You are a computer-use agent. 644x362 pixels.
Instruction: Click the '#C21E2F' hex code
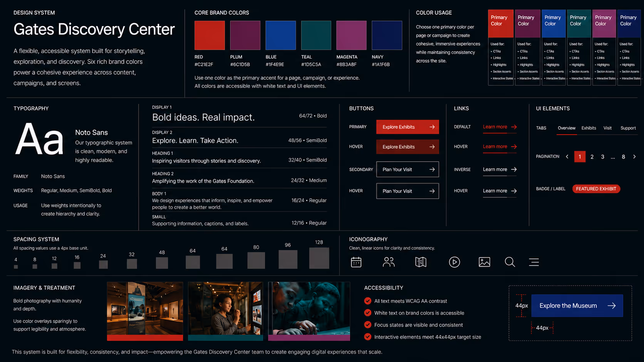click(204, 65)
